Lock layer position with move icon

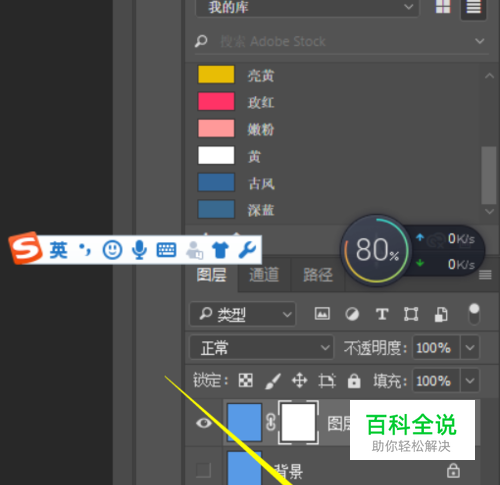299,380
